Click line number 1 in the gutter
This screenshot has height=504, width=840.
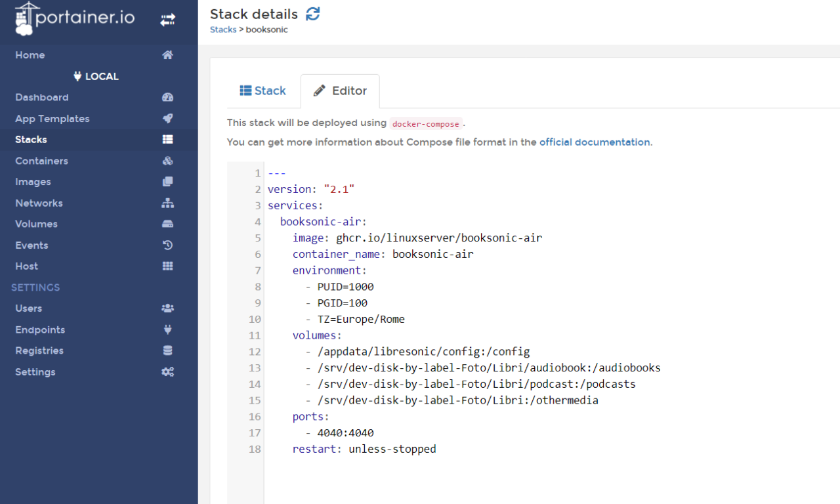258,173
